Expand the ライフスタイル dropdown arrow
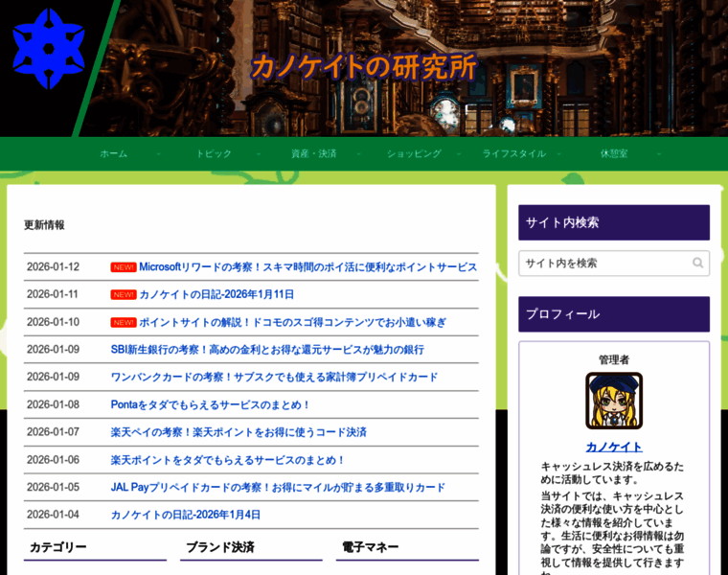The height and width of the screenshot is (575, 728). 559,153
